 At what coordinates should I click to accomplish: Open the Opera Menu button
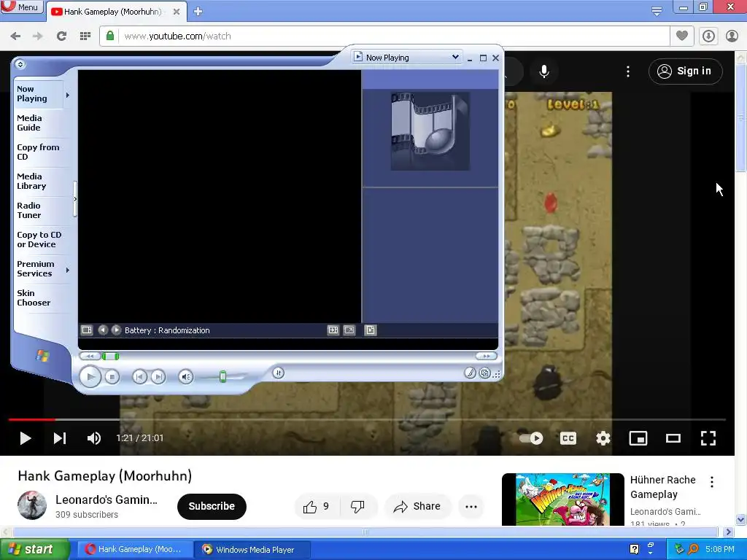(22, 7)
